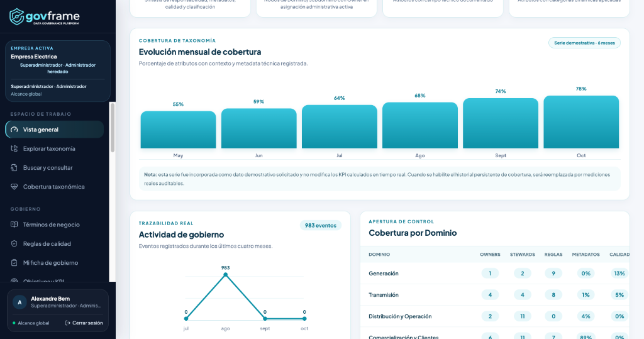Click the Vista general gauge icon
Image resolution: width=644 pixels, height=339 pixels.
[x=14, y=130]
